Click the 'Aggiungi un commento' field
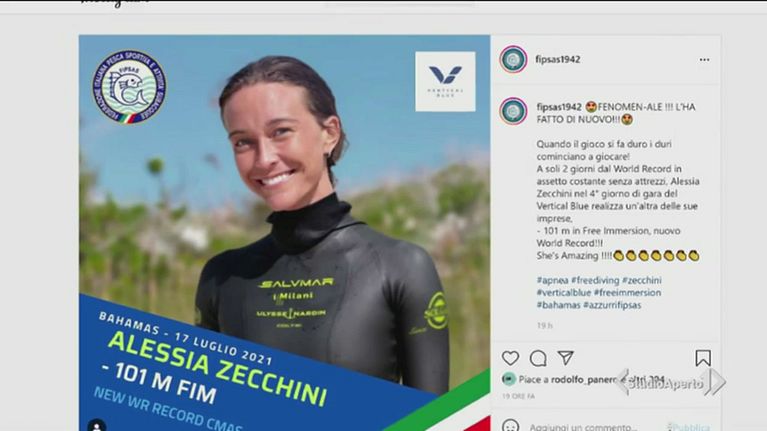This screenshot has width=767, height=431. click(x=583, y=427)
